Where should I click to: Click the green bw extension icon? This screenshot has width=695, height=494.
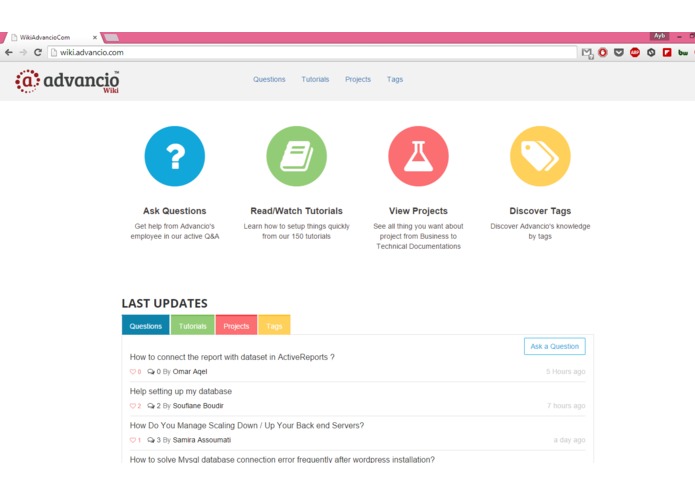[x=683, y=52]
